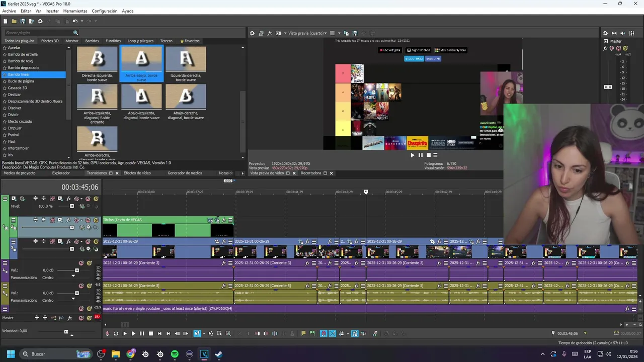Click the Undo arrow in the toolbar
This screenshot has height=362, width=644.
point(75,21)
